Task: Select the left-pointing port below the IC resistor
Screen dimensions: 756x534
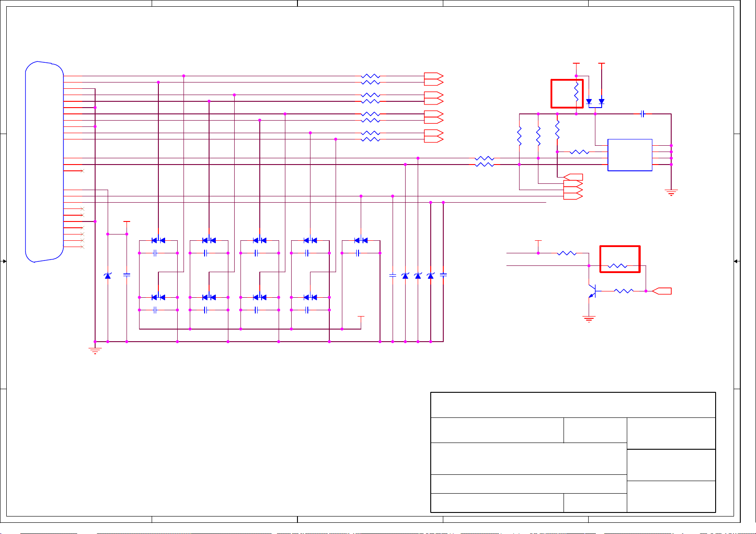Action: click(573, 177)
